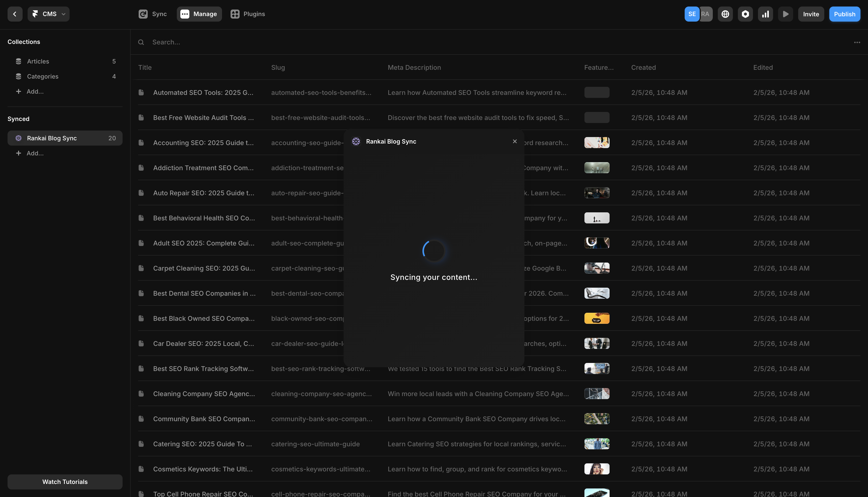The height and width of the screenshot is (497, 868).
Task: Open site settings with the globe icon
Action: [725, 14]
